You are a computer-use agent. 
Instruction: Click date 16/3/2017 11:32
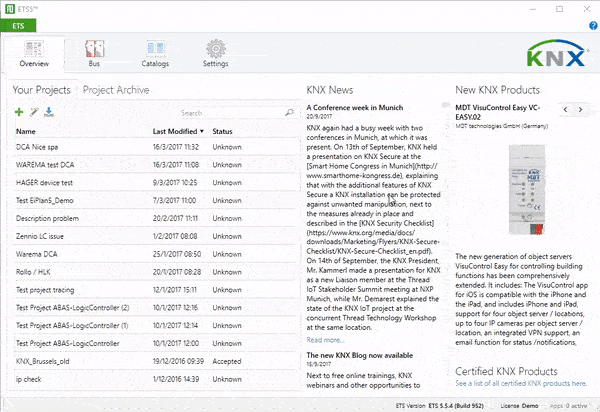(176, 147)
